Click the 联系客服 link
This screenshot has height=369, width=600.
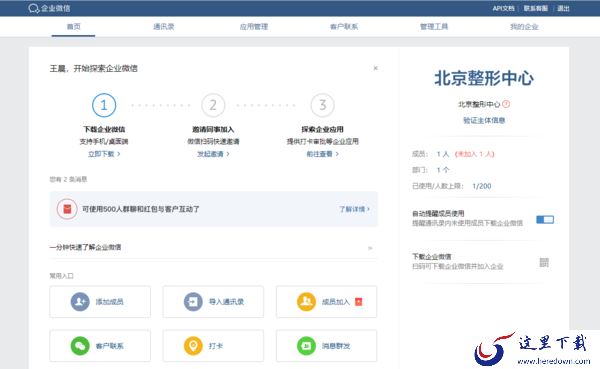coord(535,8)
